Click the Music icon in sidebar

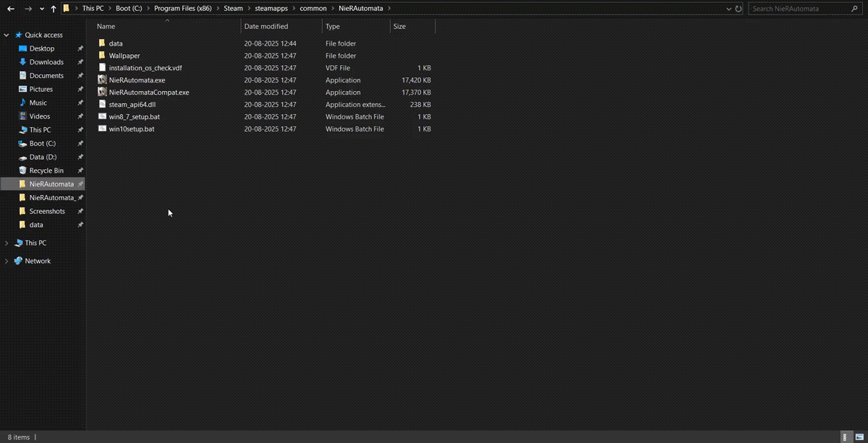[22, 103]
